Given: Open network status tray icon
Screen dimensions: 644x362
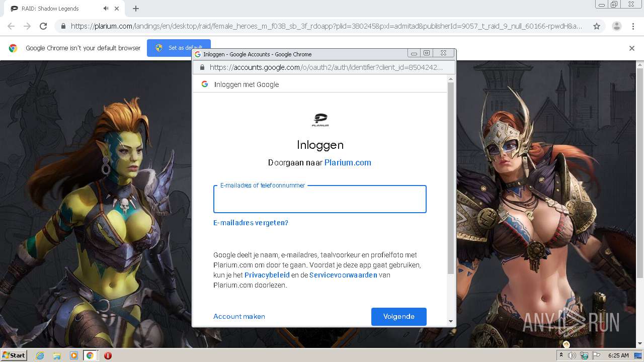Looking at the screenshot, I should point(584,355).
